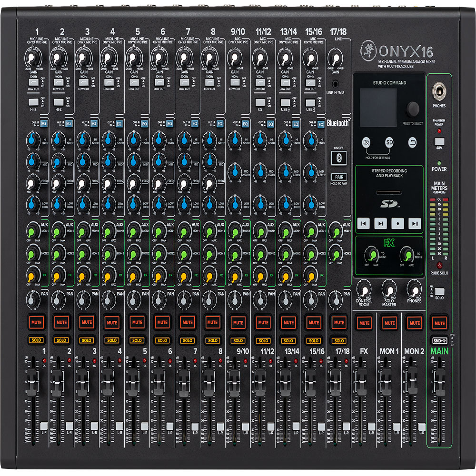476x476 pixels.
Task: Mute the MAIN output
Action: click(439, 322)
